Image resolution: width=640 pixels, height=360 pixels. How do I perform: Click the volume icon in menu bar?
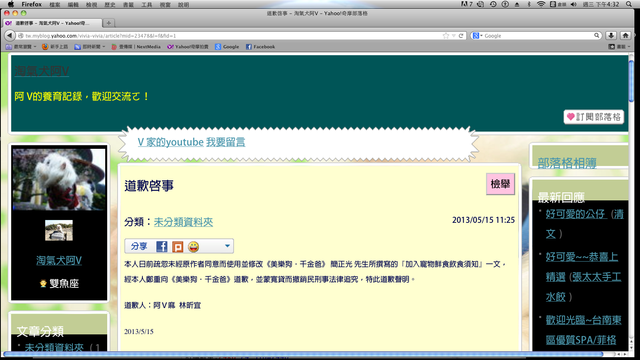click(573, 4)
